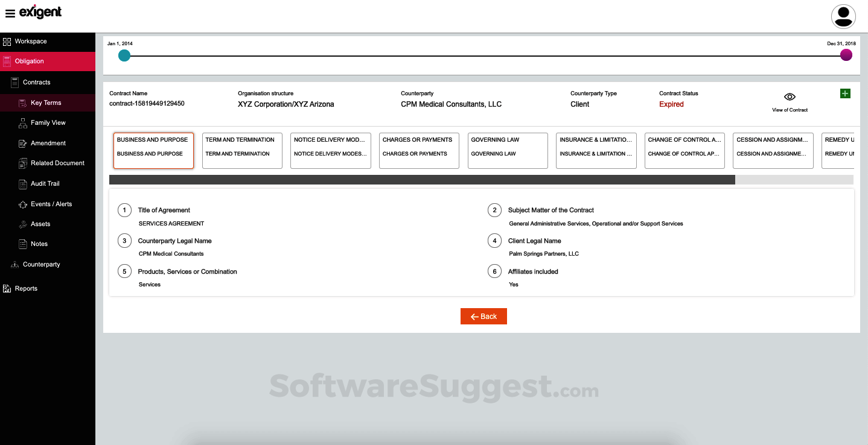The width and height of the screenshot is (868, 445).
Task: Open Workspace from the sidebar
Action: [30, 41]
